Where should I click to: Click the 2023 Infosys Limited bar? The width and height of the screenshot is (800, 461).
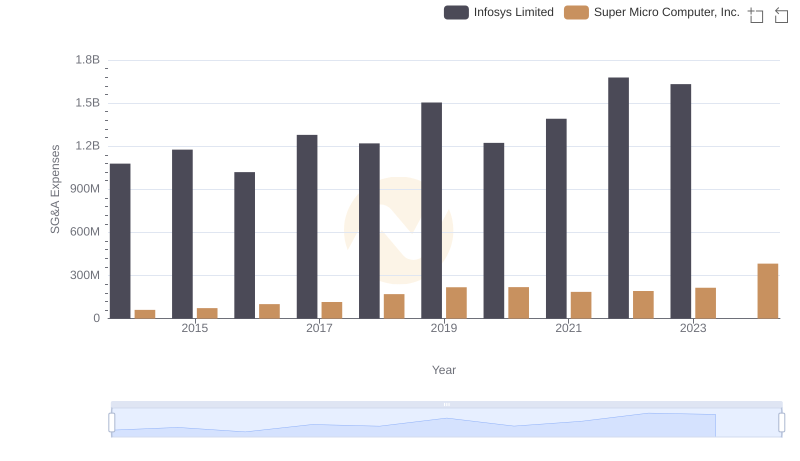(x=681, y=201)
